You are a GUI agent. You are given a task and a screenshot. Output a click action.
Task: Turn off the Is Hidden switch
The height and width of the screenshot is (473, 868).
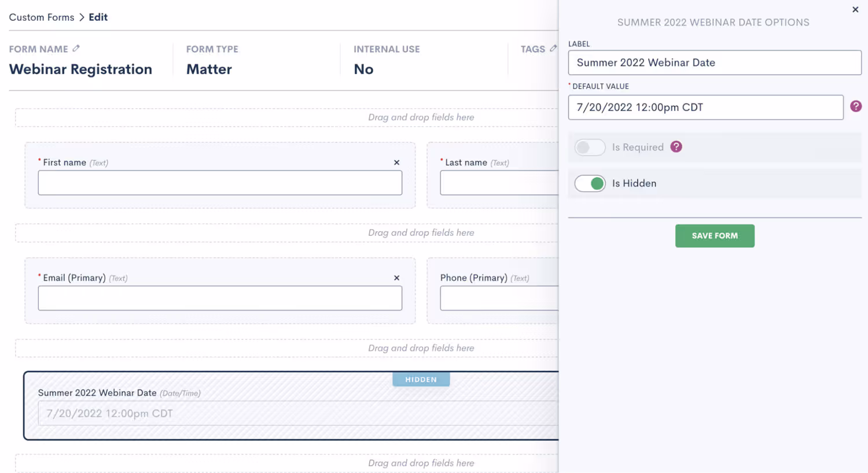(590, 183)
